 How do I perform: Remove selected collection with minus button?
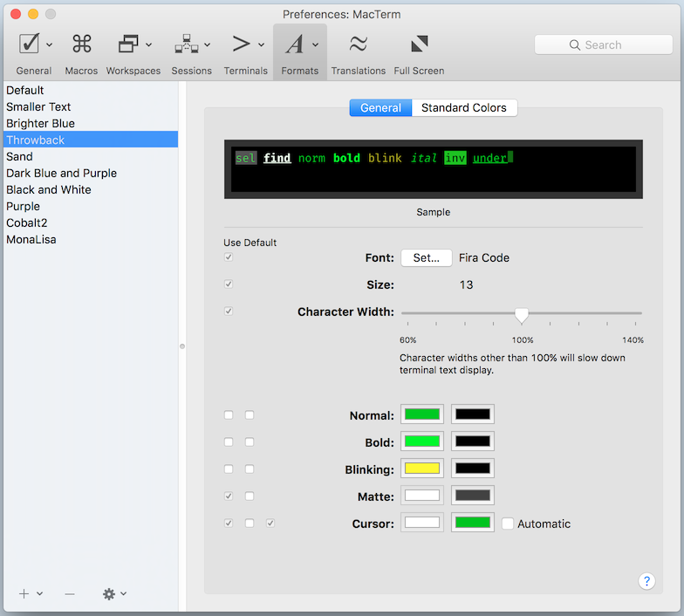(x=70, y=593)
